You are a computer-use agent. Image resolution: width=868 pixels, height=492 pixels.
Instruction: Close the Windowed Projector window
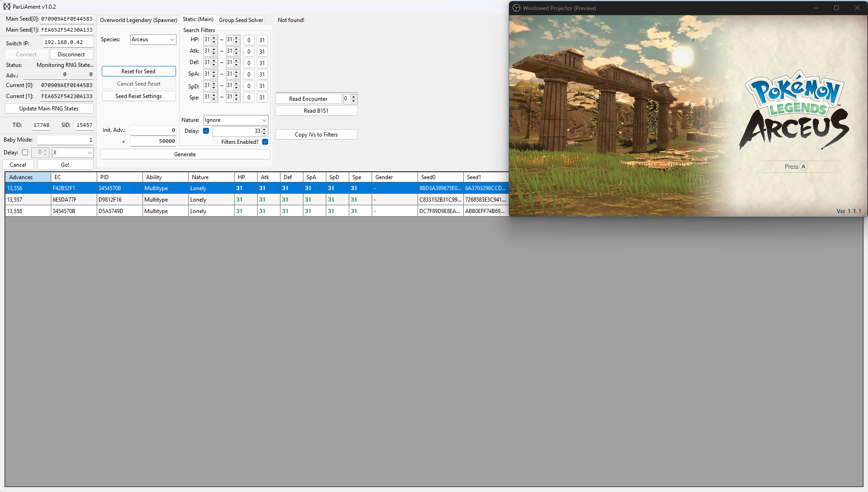point(857,8)
